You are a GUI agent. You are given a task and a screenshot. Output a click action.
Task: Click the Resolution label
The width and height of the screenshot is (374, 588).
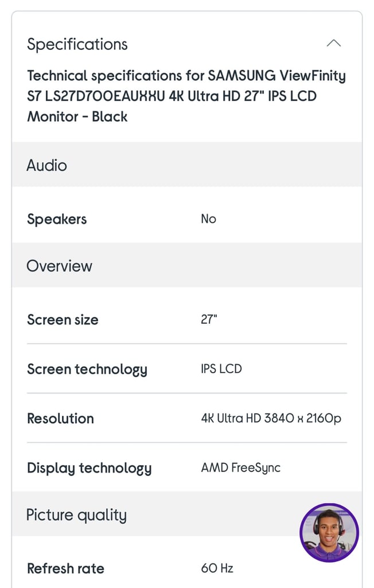(x=60, y=418)
